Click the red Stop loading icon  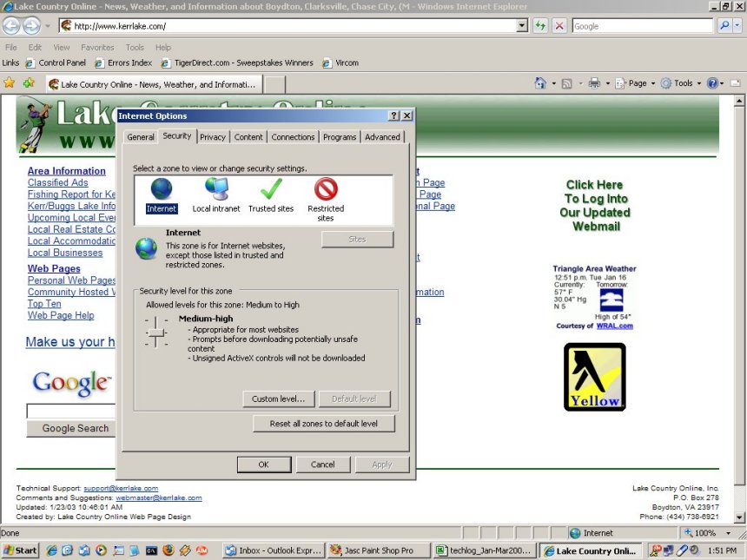559,26
